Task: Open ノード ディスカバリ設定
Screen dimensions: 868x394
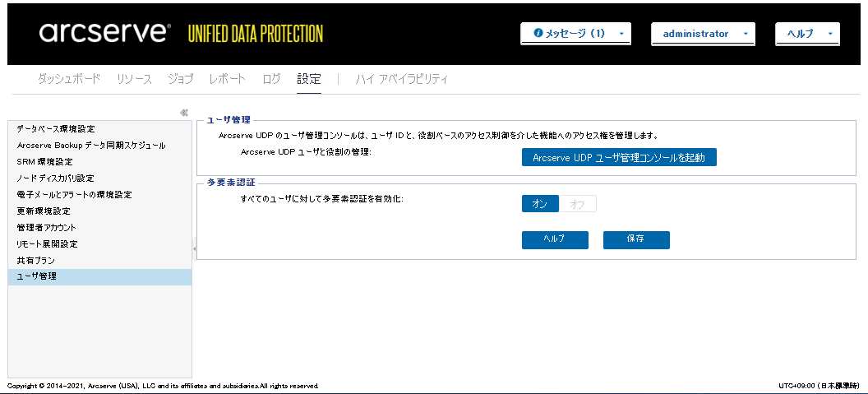Action: pos(99,178)
